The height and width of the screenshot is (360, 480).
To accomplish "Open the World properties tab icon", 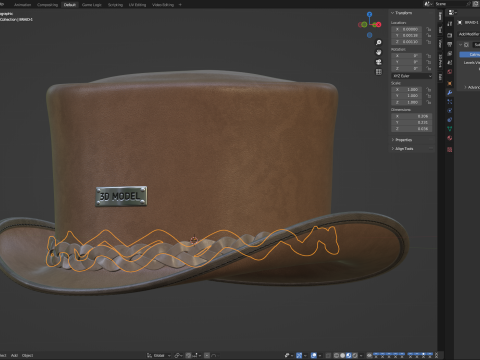I will tap(450, 71).
